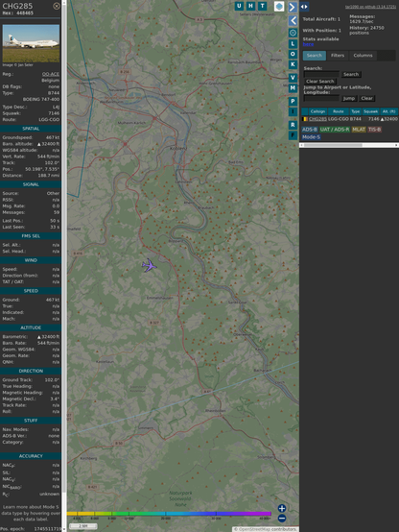The height and width of the screenshot is (532, 399).
Task: Click the CHG285 aircraft icon on the map
Action: [150, 266]
